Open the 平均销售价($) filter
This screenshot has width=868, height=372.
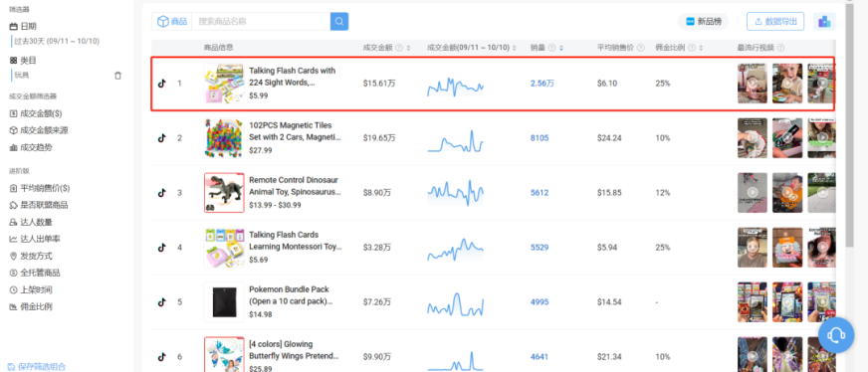coord(40,188)
